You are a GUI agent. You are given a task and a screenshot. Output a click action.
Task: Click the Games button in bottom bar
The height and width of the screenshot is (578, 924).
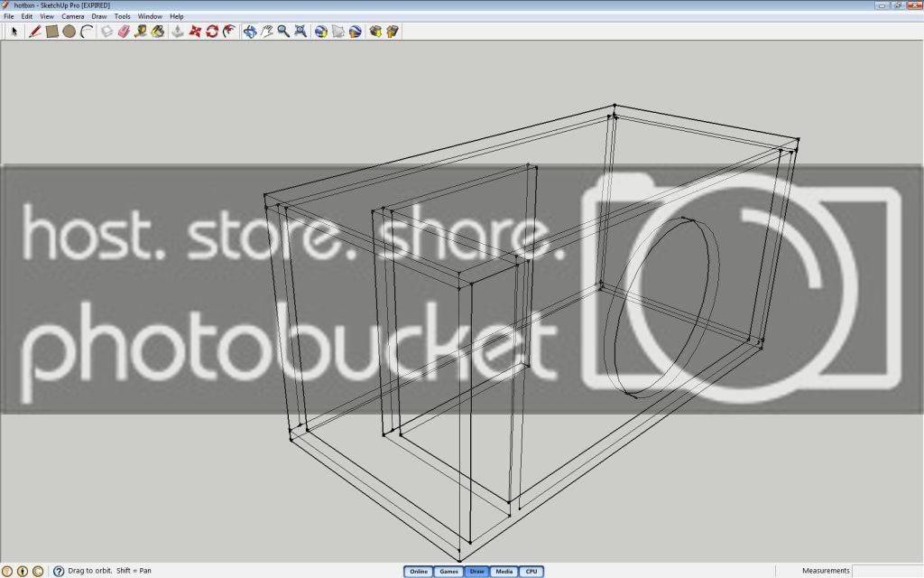448,572
